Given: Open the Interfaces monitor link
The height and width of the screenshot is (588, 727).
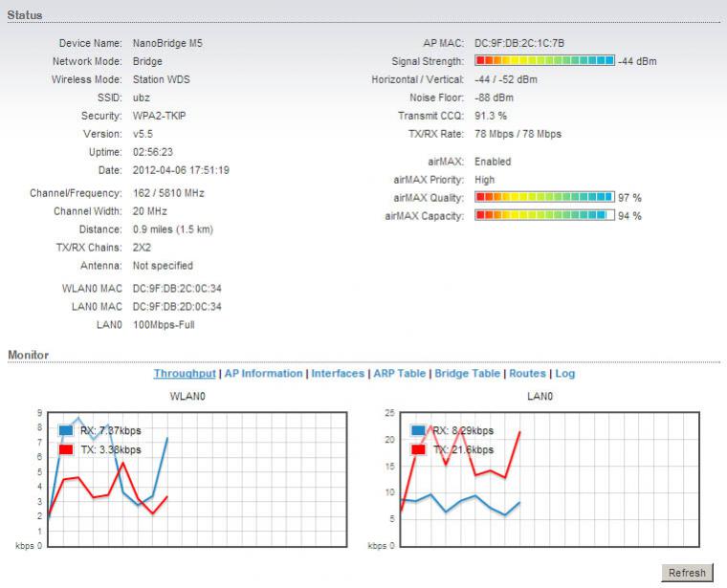Looking at the screenshot, I should (x=338, y=374).
